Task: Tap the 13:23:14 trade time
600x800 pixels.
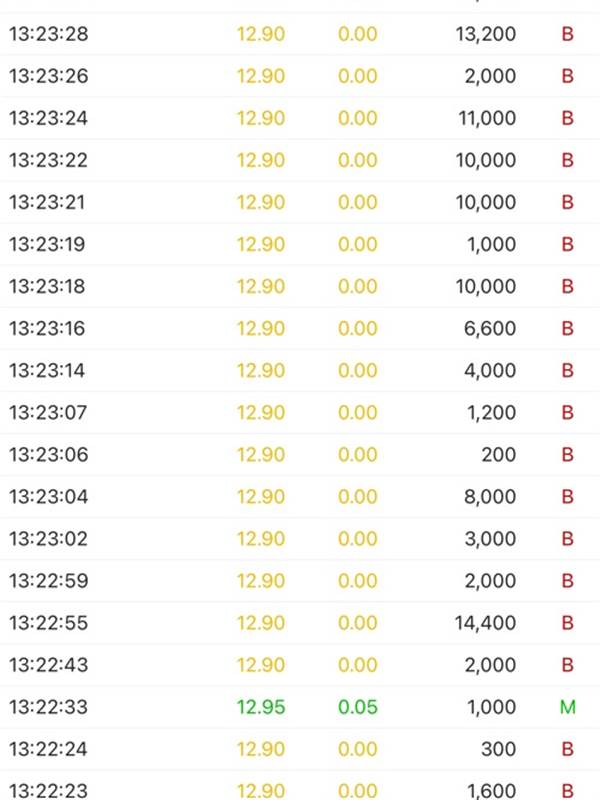Action: coord(48,371)
